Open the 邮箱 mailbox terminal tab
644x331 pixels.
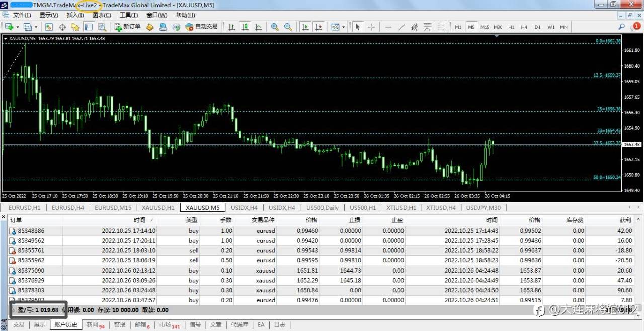point(142,325)
